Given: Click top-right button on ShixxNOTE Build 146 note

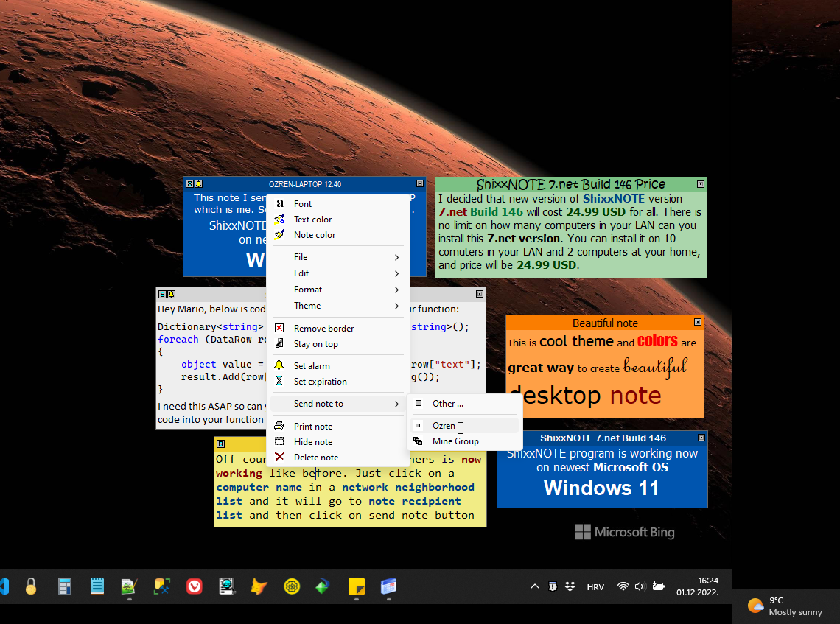Looking at the screenshot, I should pos(701,438).
